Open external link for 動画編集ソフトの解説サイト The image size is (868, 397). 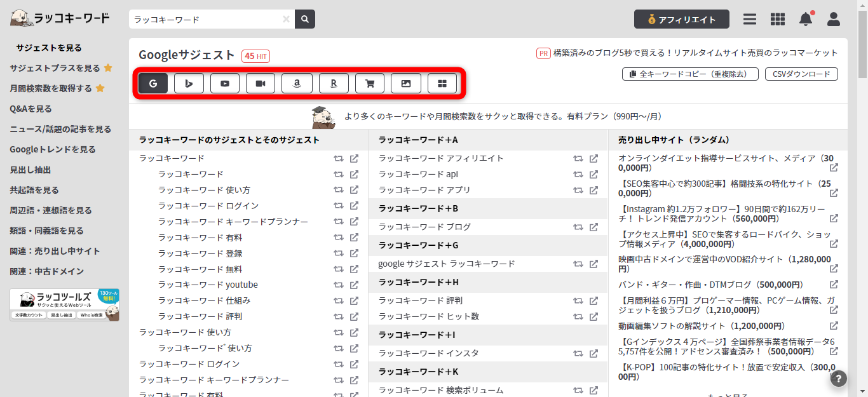point(834,326)
